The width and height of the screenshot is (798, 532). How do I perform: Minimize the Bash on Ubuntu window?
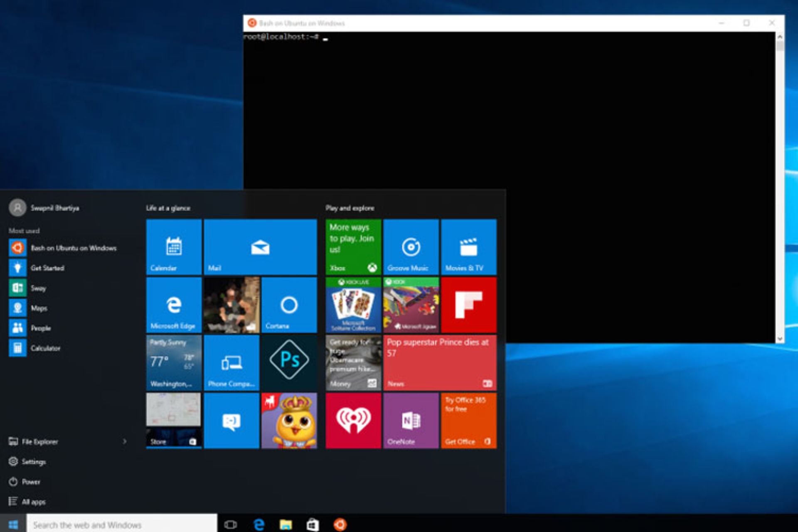point(722,23)
